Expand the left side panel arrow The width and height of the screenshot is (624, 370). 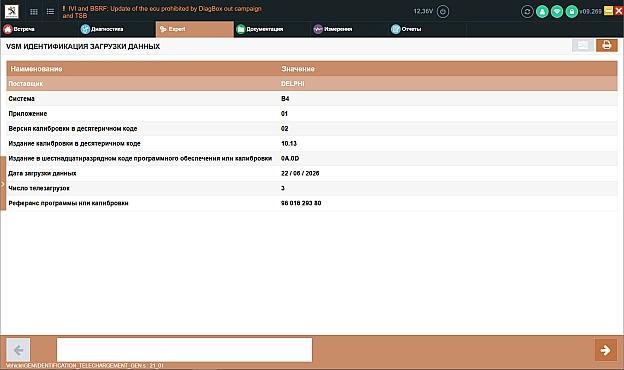[x=3, y=183]
